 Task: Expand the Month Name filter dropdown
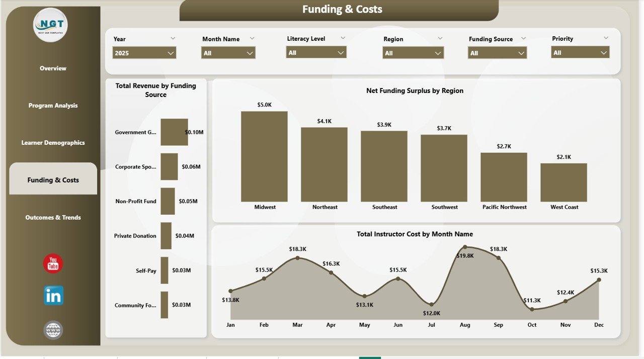(228, 52)
